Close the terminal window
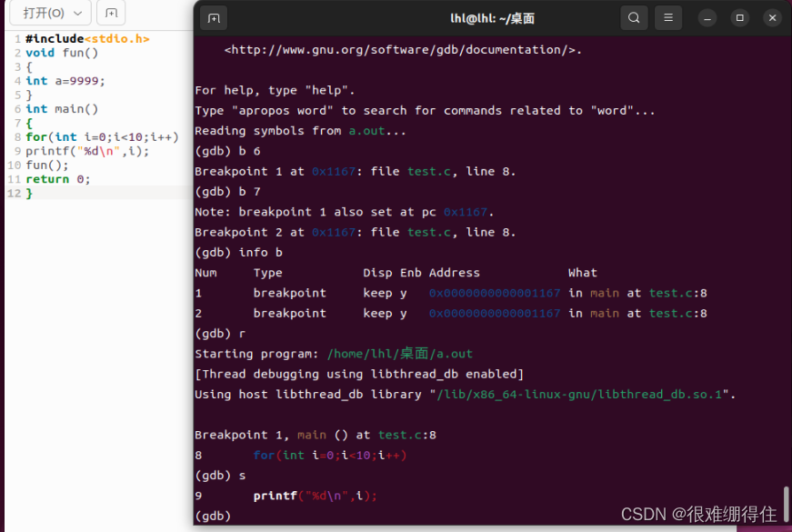Screen dimensions: 792x532 pos(772,18)
